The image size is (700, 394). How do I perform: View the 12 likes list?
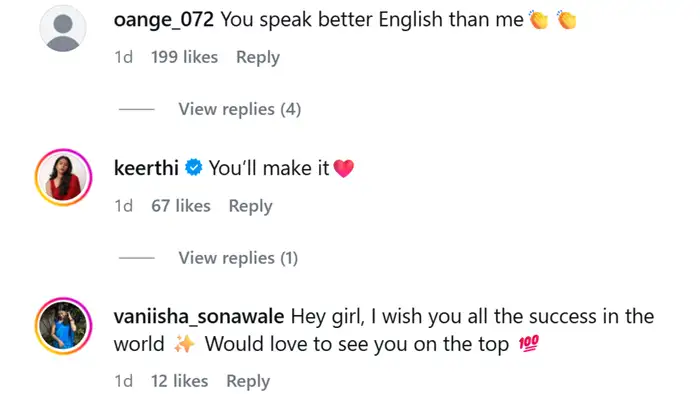click(x=179, y=381)
